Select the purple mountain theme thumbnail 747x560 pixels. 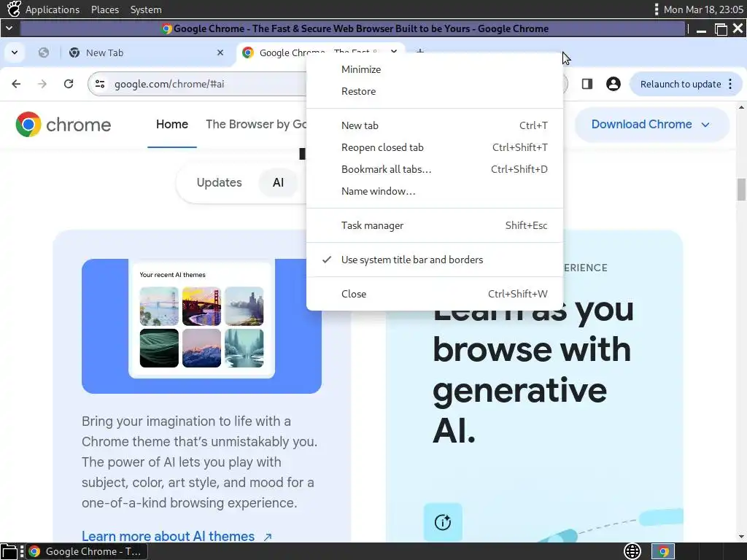[x=201, y=348]
